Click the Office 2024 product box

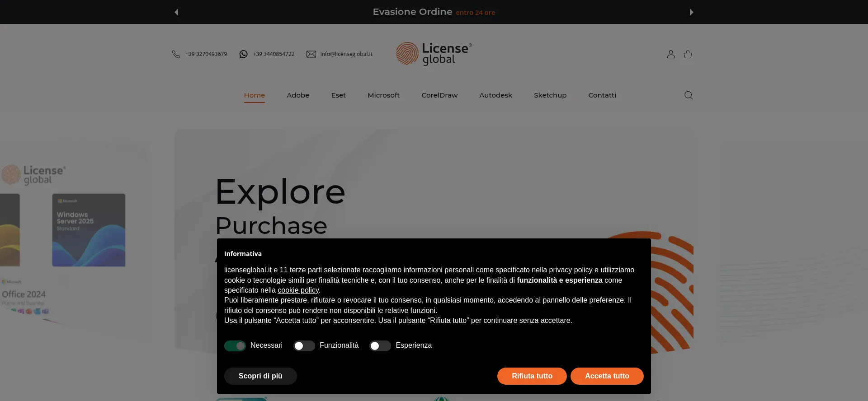pos(35,298)
